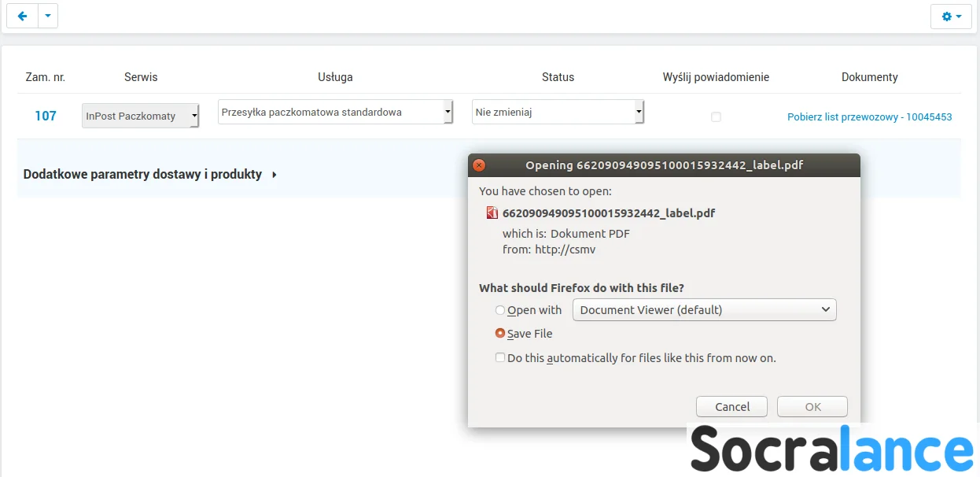The width and height of the screenshot is (980, 477).
Task: Click the dialog title bar
Action: (664, 165)
